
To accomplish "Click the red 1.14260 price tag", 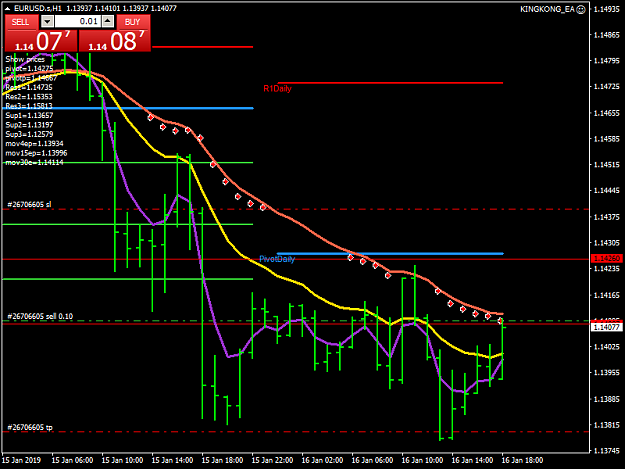I will point(607,259).
